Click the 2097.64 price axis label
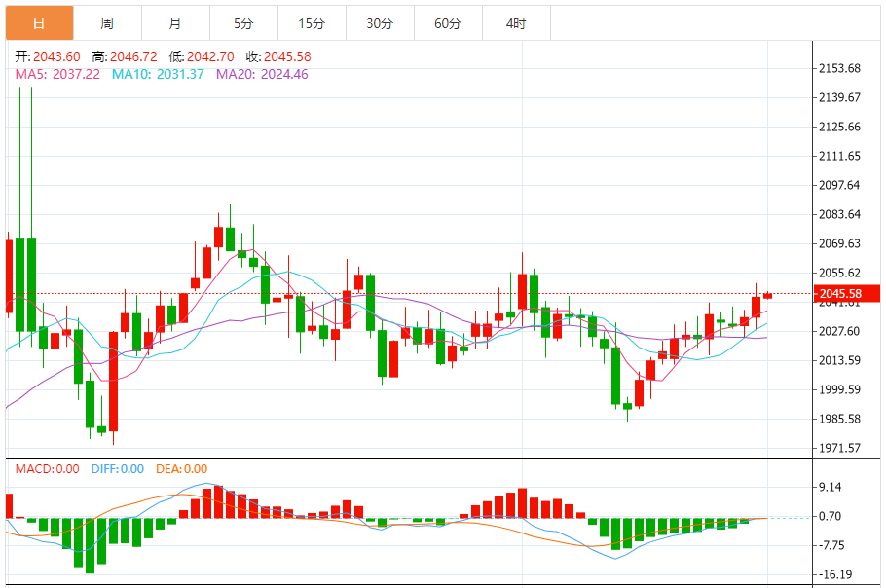 pyautogui.click(x=839, y=185)
